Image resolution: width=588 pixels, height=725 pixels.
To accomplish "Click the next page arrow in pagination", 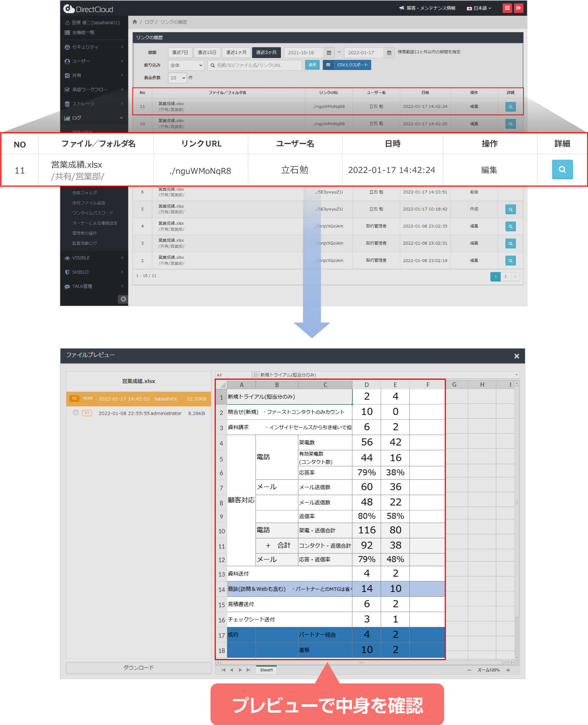I will point(515,276).
